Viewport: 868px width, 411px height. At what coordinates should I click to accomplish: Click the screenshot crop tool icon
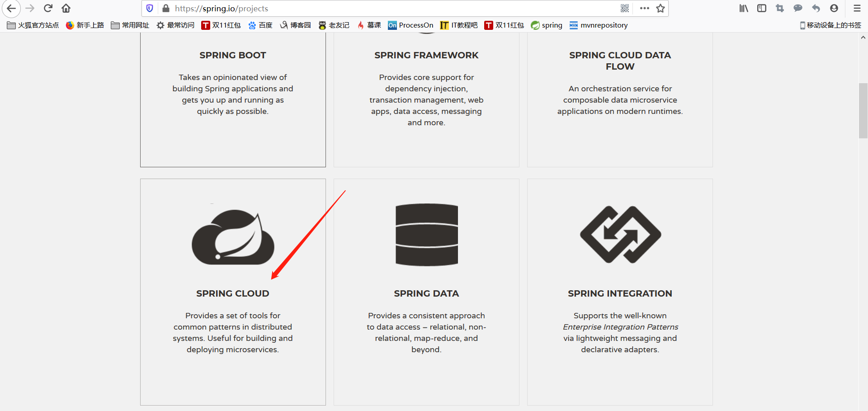(780, 8)
